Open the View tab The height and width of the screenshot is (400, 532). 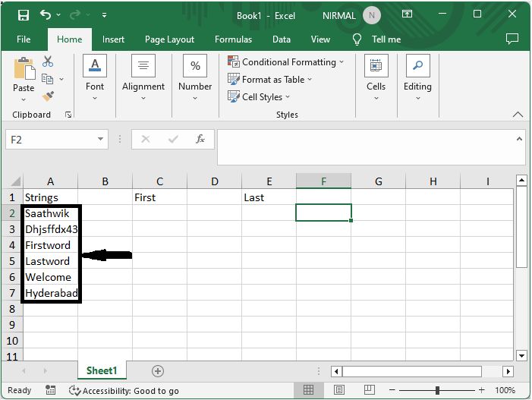click(x=320, y=39)
